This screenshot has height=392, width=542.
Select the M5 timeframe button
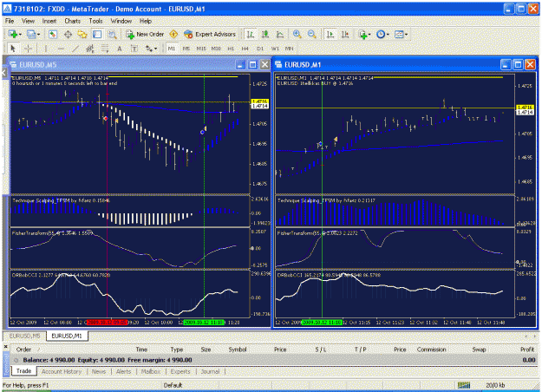[x=186, y=49]
